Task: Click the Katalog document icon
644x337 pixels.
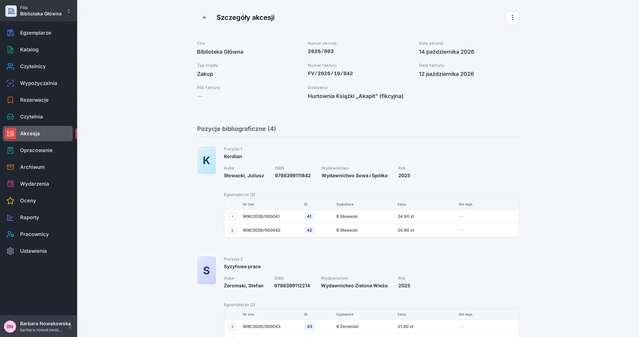Action: pyautogui.click(x=10, y=50)
